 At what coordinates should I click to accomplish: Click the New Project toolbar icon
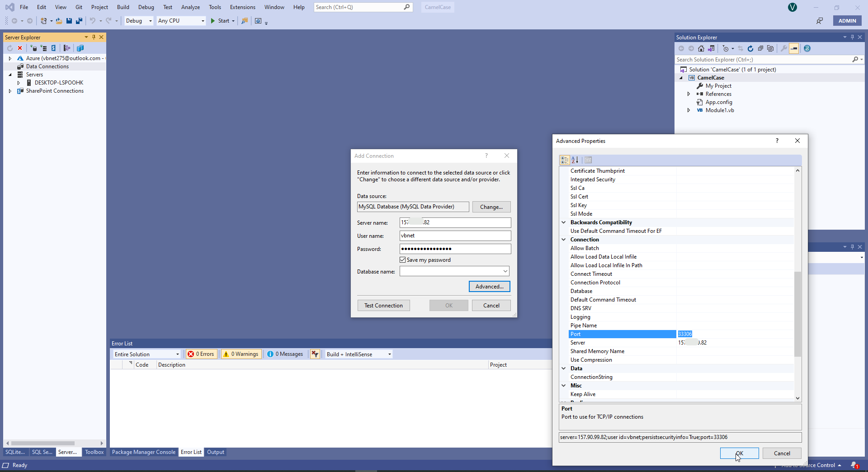(43, 21)
